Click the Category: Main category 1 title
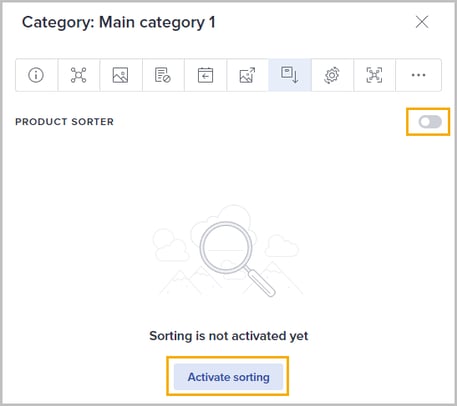The height and width of the screenshot is (406, 457). coord(119,23)
